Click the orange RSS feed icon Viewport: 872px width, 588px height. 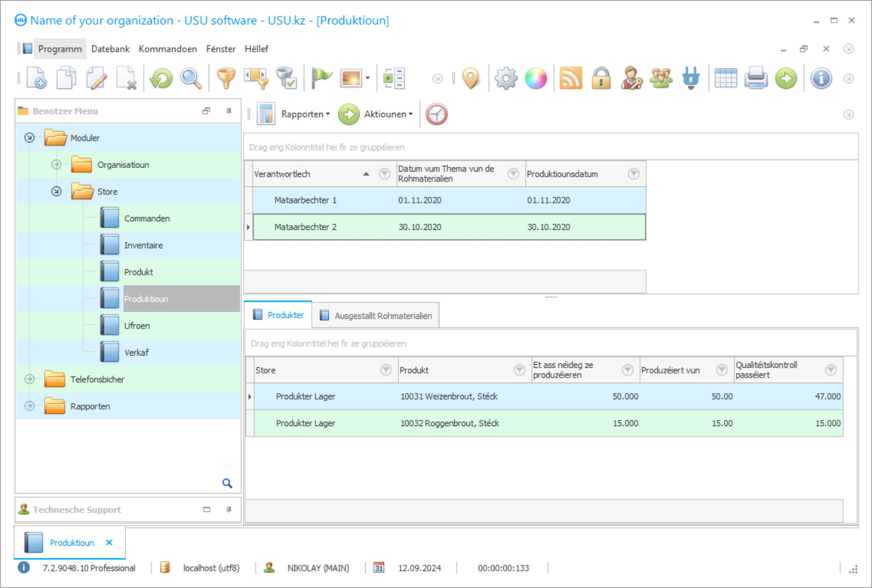click(571, 78)
